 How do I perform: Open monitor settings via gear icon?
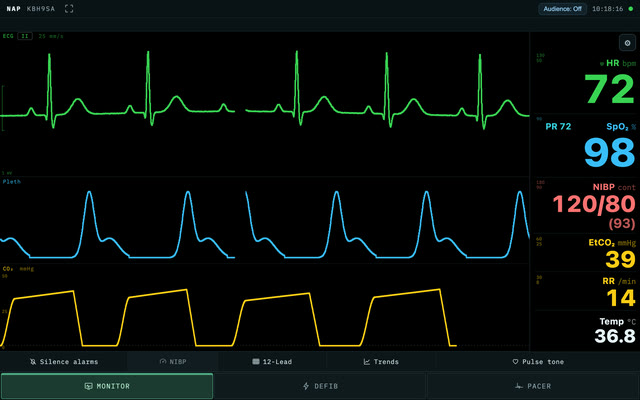tap(627, 43)
